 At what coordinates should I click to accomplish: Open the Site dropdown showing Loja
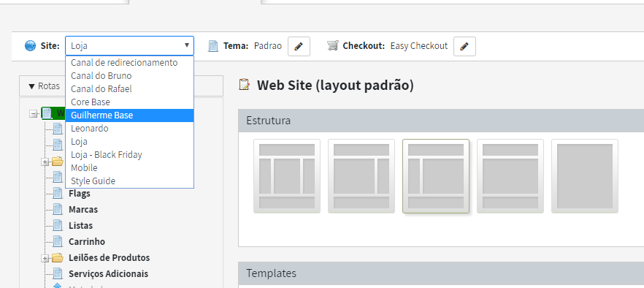129,45
